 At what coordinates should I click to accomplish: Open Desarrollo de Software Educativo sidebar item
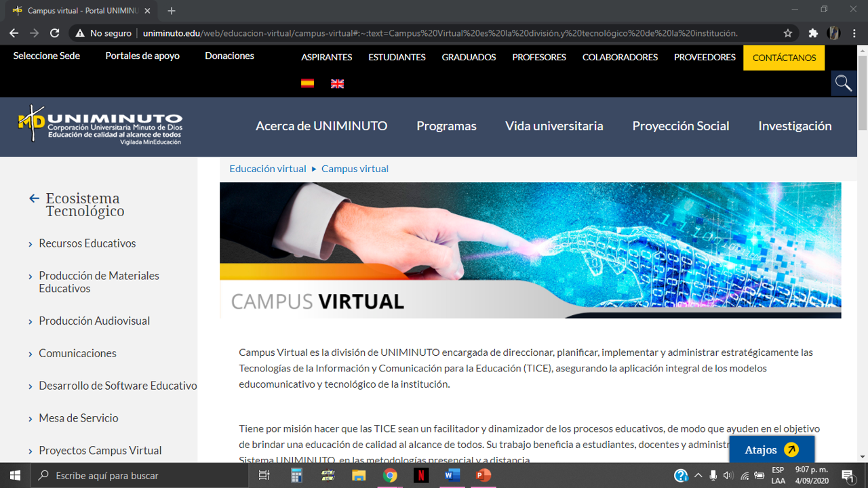click(118, 386)
